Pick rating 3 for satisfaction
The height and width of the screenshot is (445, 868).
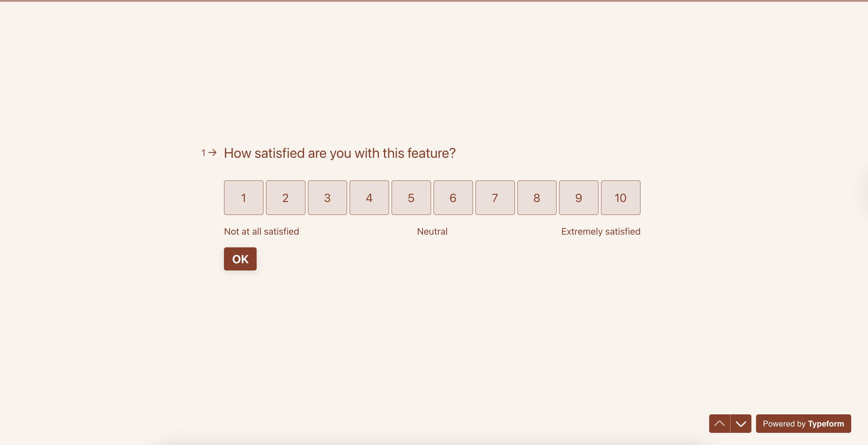[327, 198]
